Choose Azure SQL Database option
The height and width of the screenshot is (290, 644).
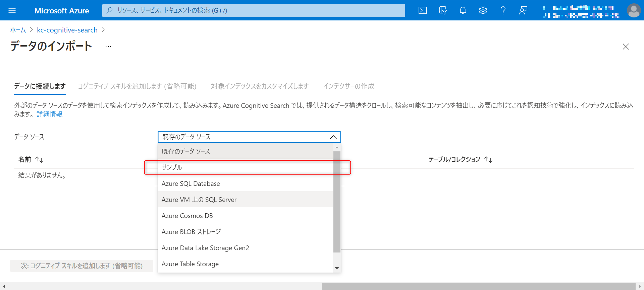tap(245, 184)
